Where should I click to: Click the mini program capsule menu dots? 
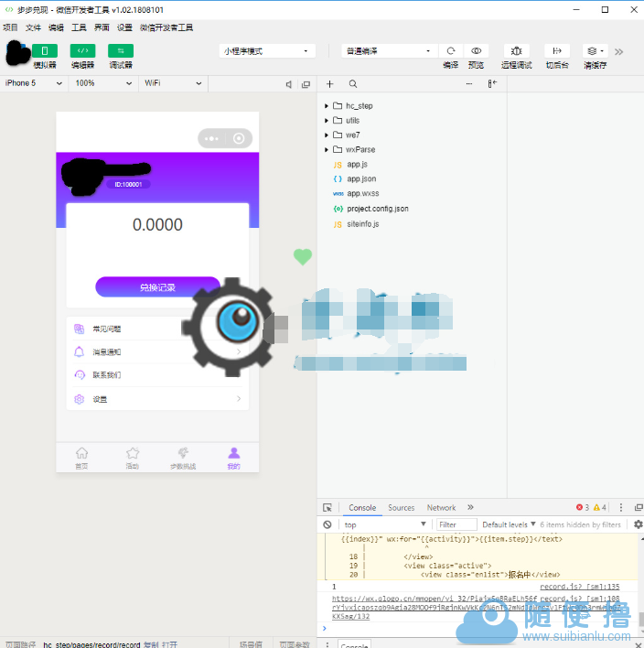coord(211,138)
